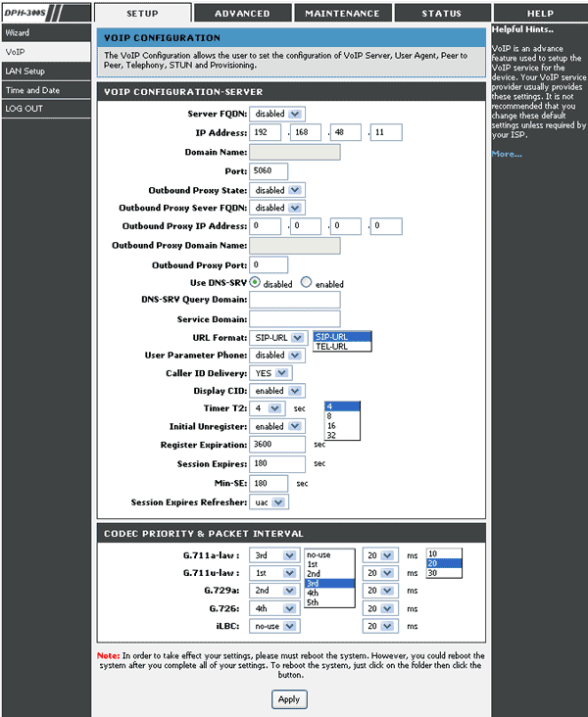Click the More... help link
588x717 pixels.
pos(507,154)
